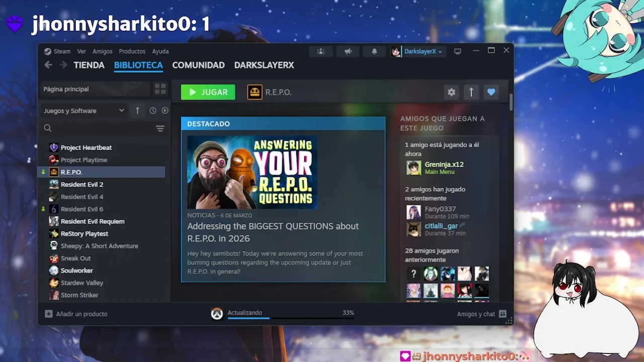644x362 pixels.
Task: Open the R.E.P.O. game settings gear
Action: click(x=451, y=92)
